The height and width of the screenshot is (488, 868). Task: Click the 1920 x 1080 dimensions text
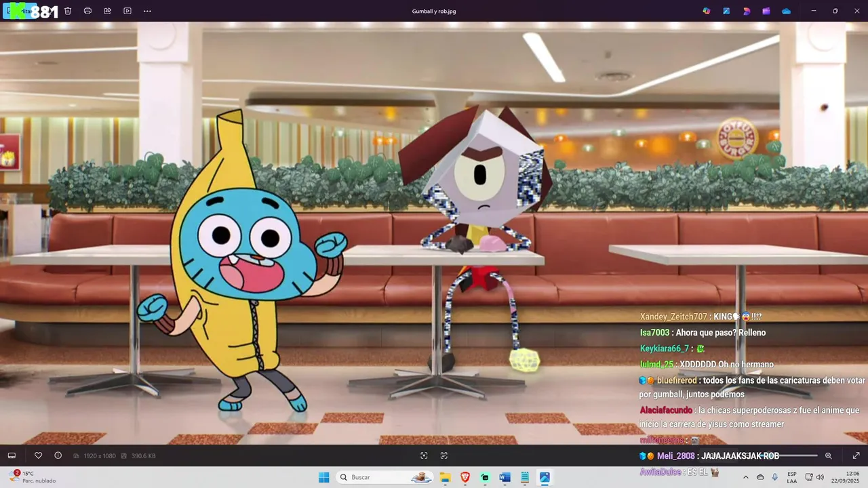pos(99,456)
